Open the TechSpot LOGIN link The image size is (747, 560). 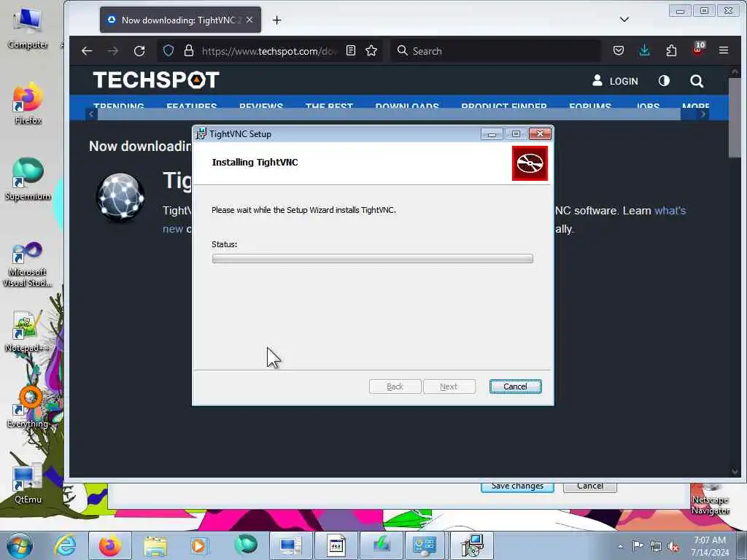pos(614,81)
